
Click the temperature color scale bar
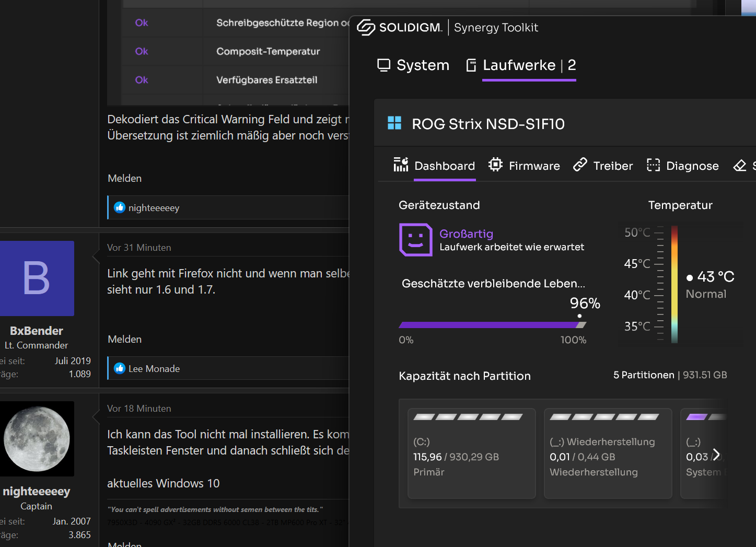click(x=674, y=284)
